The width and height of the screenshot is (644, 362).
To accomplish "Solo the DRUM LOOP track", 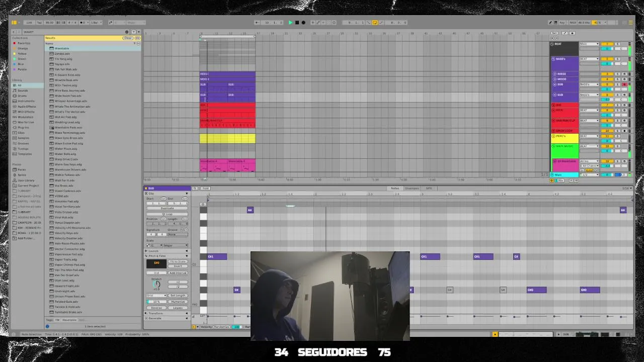I will click(x=618, y=131).
